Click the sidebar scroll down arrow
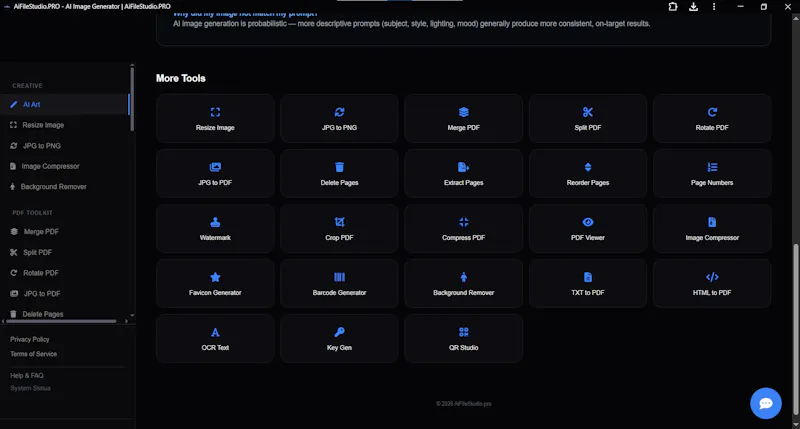 [x=132, y=315]
